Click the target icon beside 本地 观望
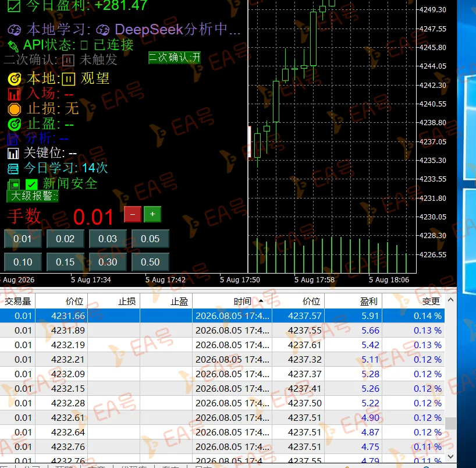This screenshot has width=476, height=468. point(15,79)
